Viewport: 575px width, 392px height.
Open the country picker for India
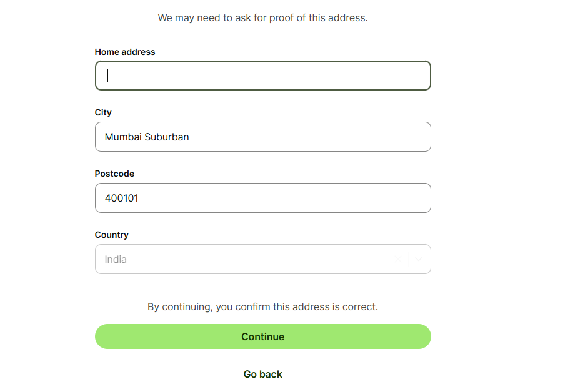[250, 258]
